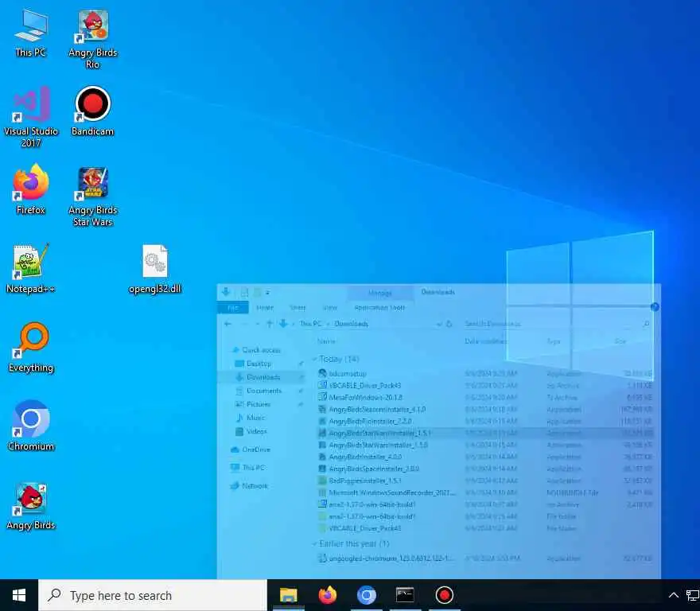
Task: Open the File tab in Explorer
Action: coord(232,308)
